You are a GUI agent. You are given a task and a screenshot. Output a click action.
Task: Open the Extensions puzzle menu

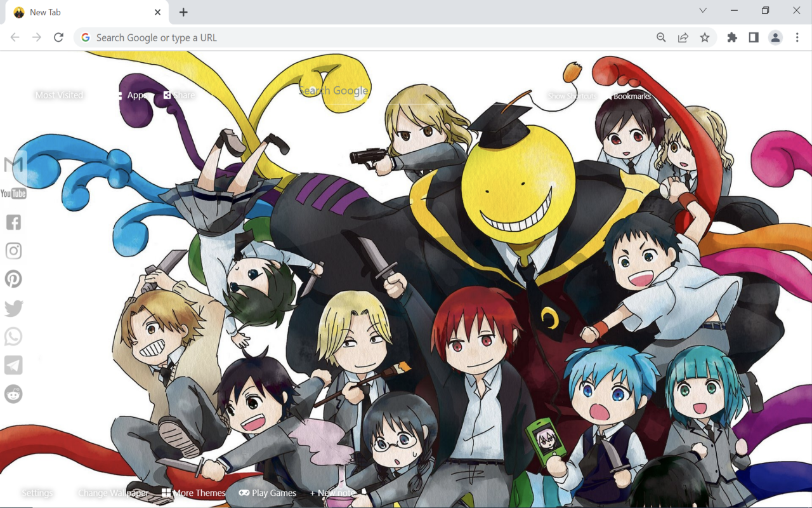(x=732, y=37)
